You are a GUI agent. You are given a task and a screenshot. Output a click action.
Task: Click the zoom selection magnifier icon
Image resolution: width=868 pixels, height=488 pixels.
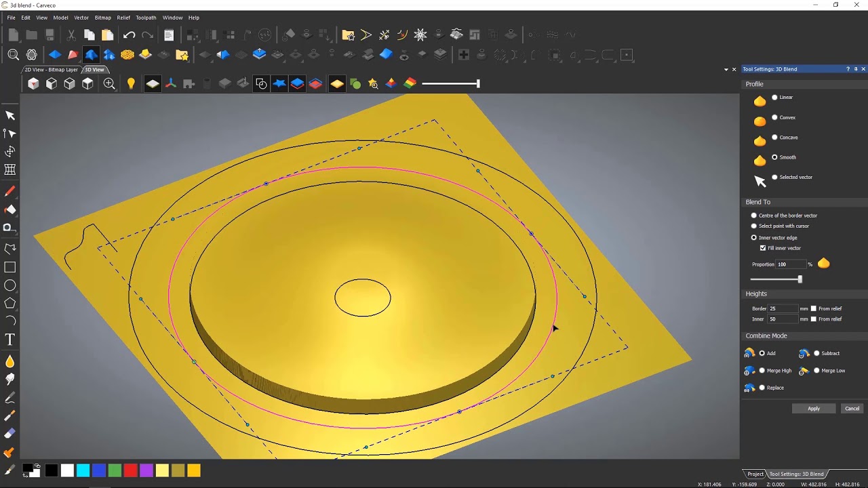(x=14, y=55)
